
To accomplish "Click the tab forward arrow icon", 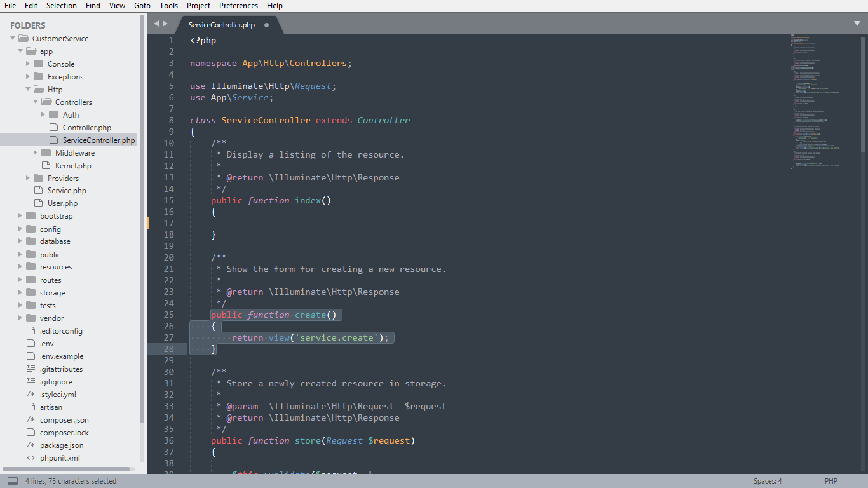I will pyautogui.click(x=166, y=24).
